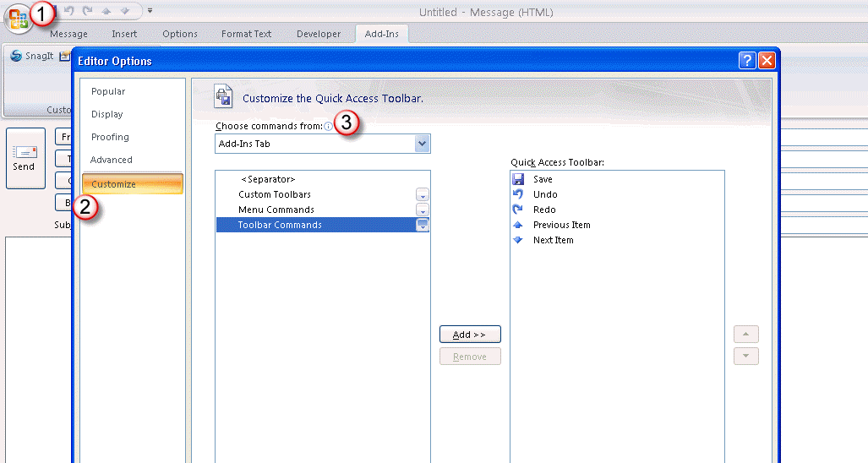
Task: Select the Redo item in toolbar list
Action: [x=544, y=210]
